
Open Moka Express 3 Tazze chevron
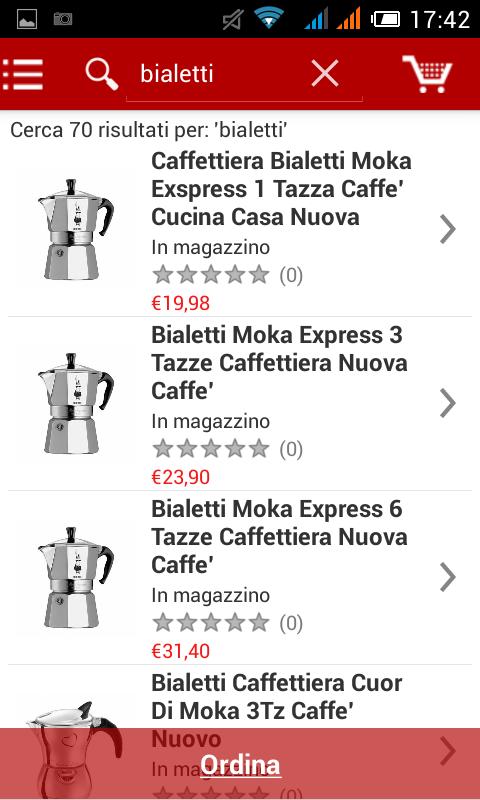pos(447,403)
